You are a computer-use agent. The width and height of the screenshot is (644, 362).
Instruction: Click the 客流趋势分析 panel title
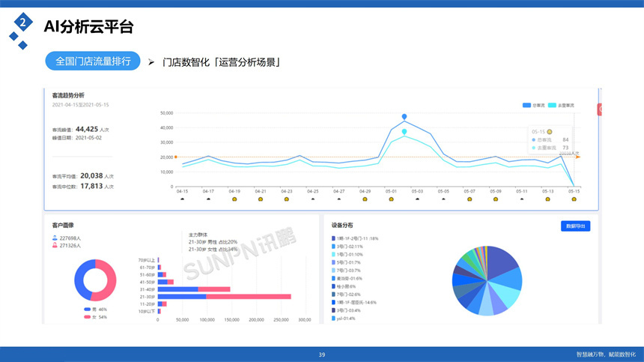[68, 95]
